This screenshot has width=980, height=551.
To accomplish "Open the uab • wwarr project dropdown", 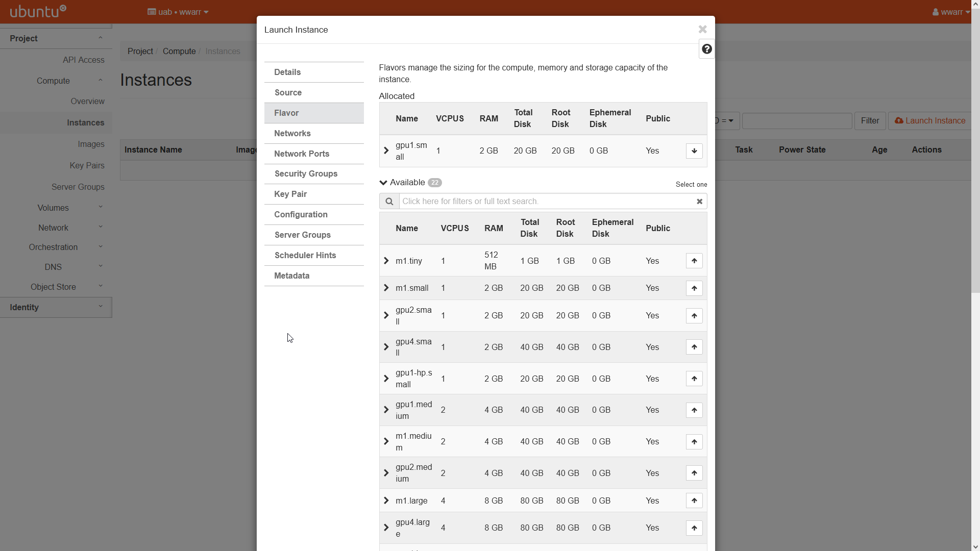I will (178, 12).
